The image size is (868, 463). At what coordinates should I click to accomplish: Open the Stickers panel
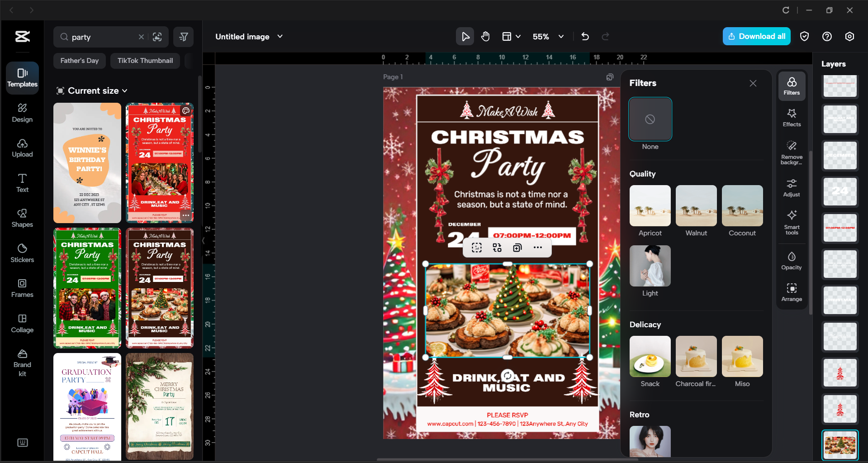pyautogui.click(x=22, y=253)
